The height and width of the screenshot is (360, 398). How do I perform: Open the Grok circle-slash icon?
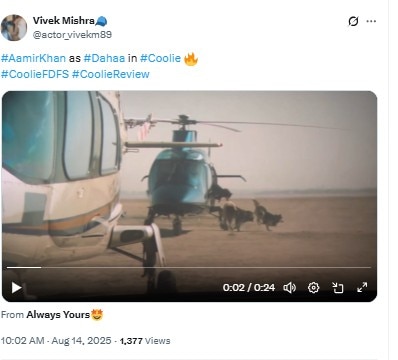coord(353,21)
